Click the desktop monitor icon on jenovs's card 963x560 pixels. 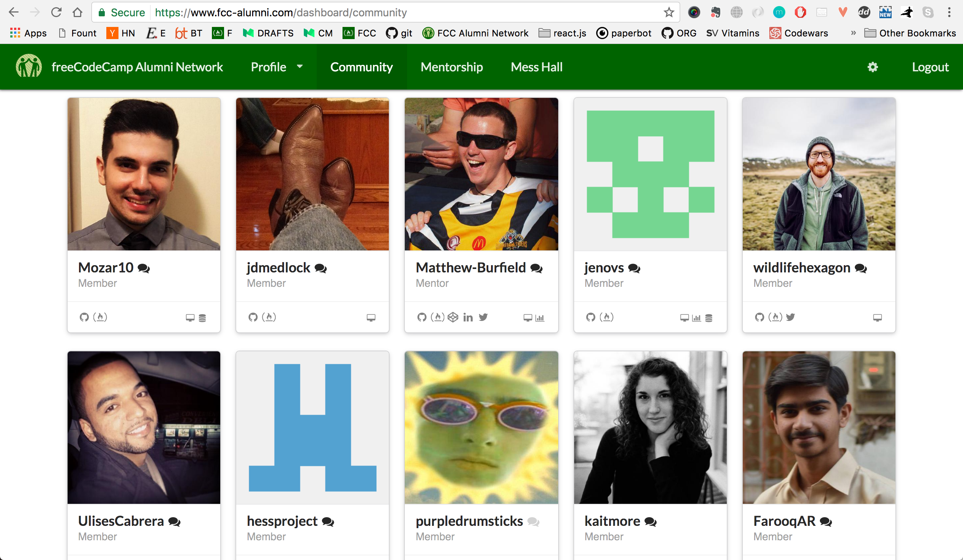coord(684,318)
